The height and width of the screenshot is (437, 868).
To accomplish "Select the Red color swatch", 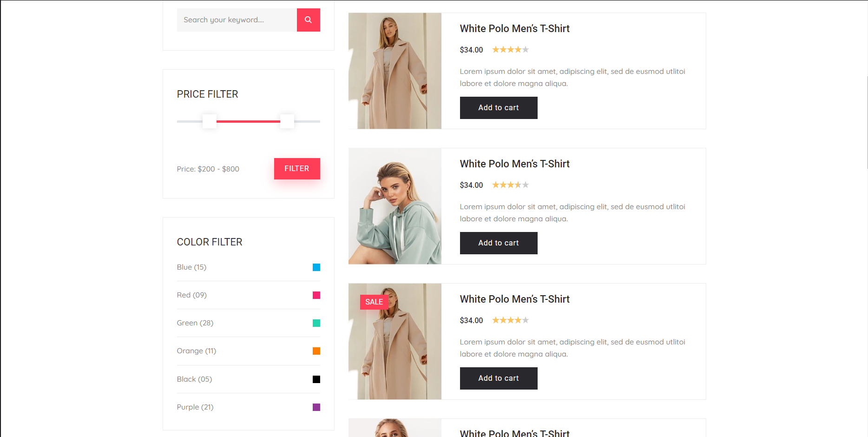I will pos(316,295).
